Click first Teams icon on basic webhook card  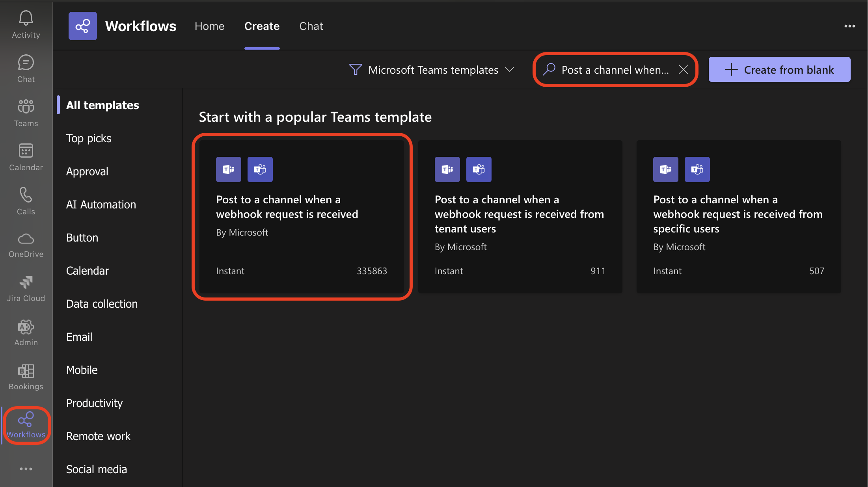pyautogui.click(x=229, y=169)
